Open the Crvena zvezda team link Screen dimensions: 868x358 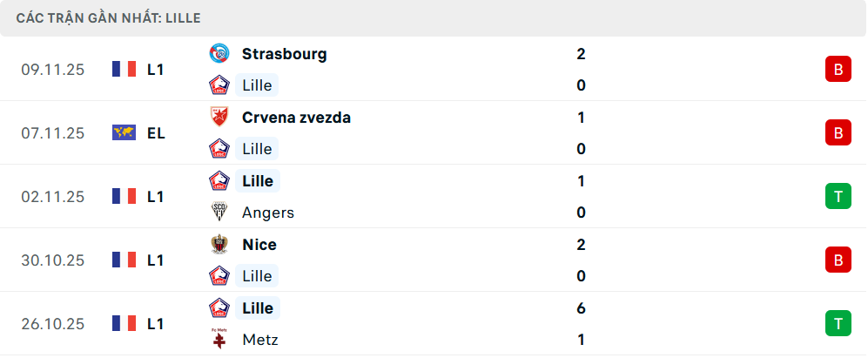coord(296,118)
